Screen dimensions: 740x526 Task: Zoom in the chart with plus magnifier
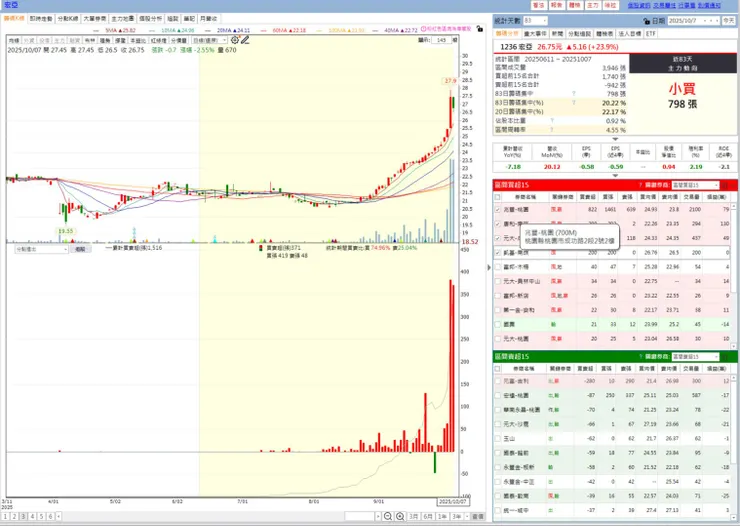tap(400, 516)
